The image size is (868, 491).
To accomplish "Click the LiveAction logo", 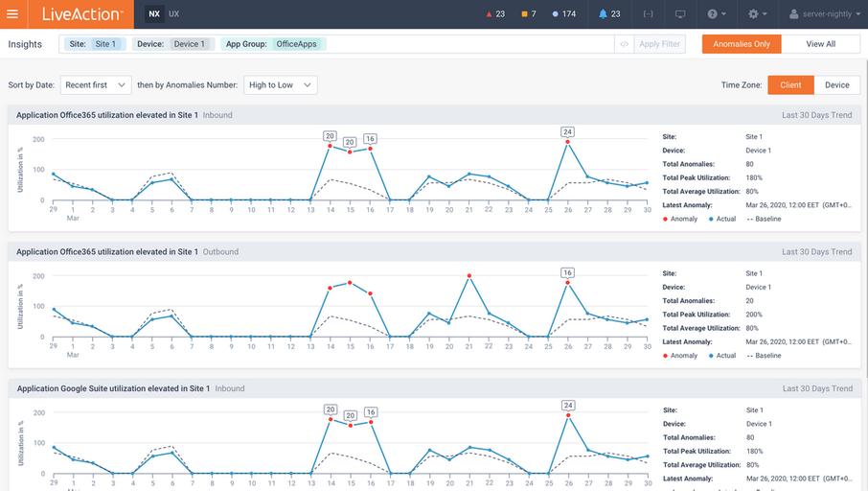I will pos(82,13).
